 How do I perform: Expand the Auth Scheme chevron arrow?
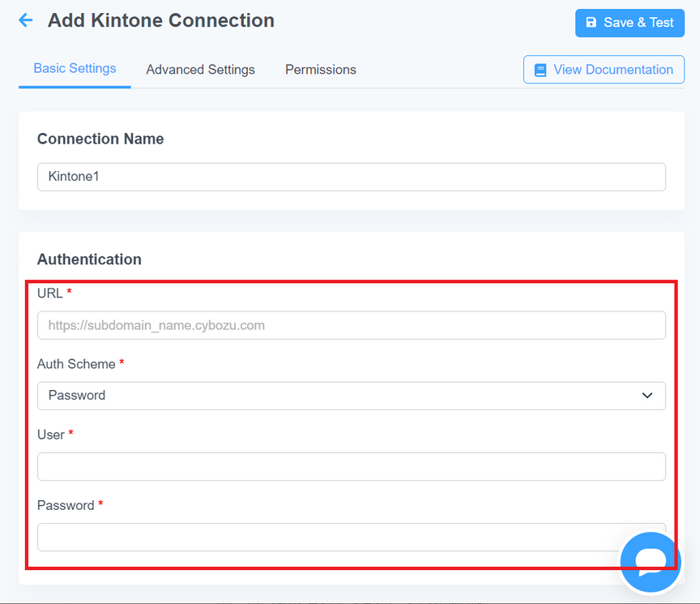click(x=647, y=396)
